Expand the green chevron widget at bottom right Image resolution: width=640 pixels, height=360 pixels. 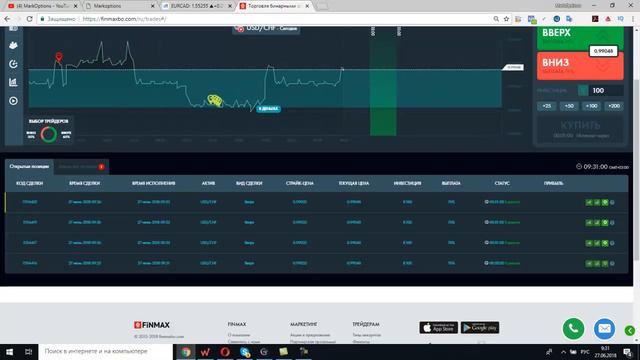(630, 331)
